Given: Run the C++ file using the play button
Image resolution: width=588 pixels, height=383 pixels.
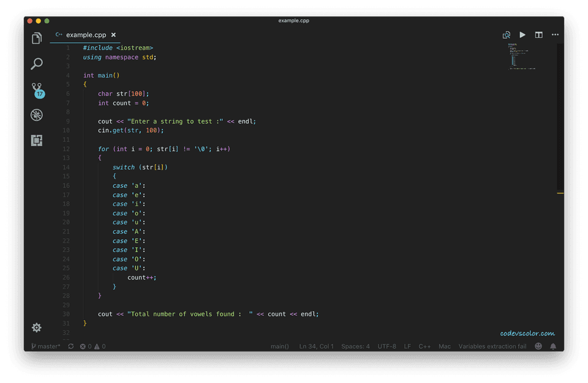Looking at the screenshot, I should point(522,35).
